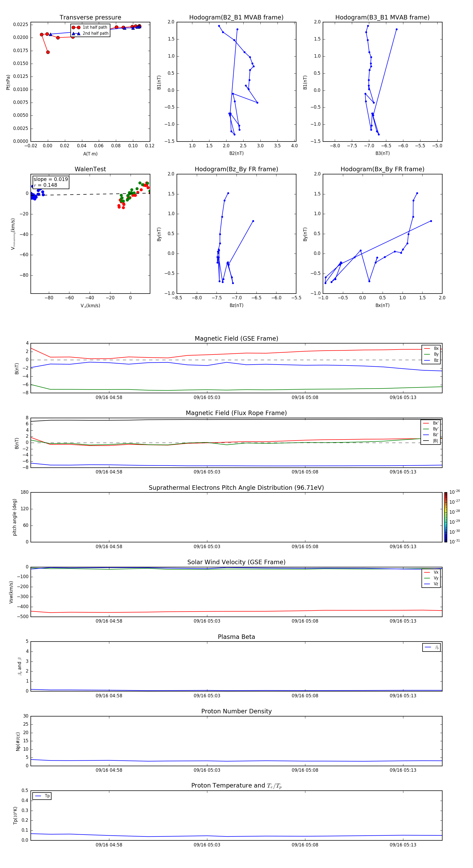Click the "Magnetic Field (Flux Rope Frame)" title
This screenshot has width=473, height=868.
(236, 413)
